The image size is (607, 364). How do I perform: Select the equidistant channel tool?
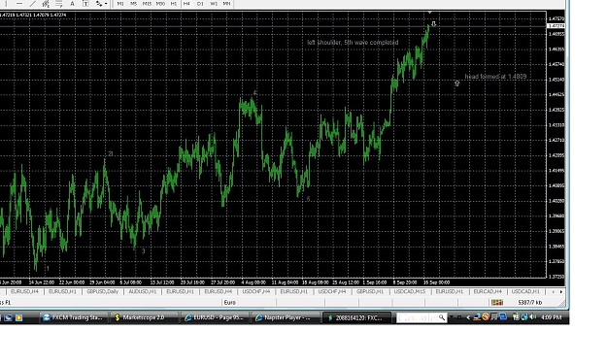46,4
